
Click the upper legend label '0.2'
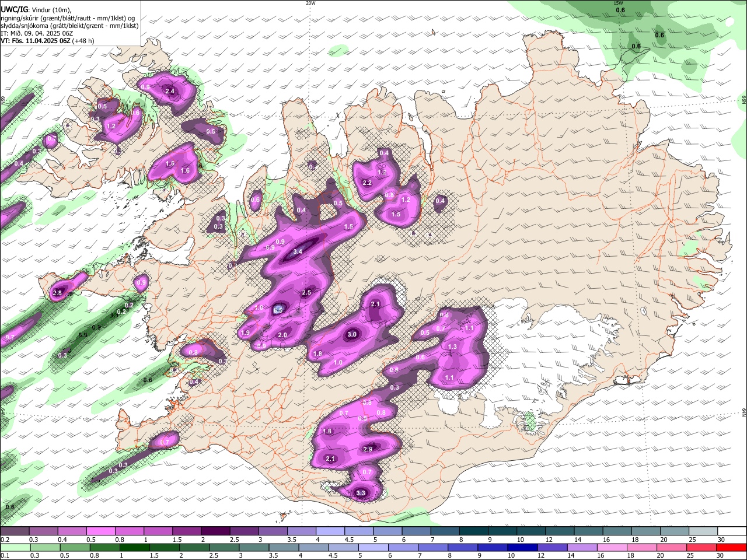(5, 540)
